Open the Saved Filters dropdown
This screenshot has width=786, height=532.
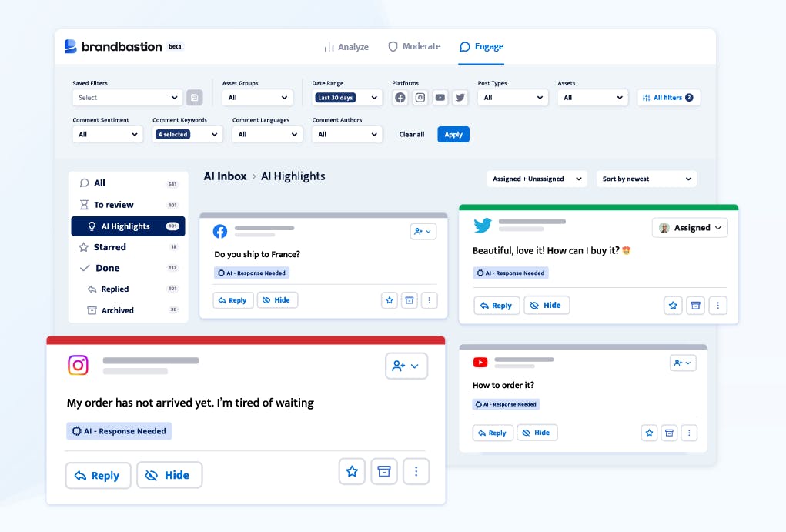(127, 97)
